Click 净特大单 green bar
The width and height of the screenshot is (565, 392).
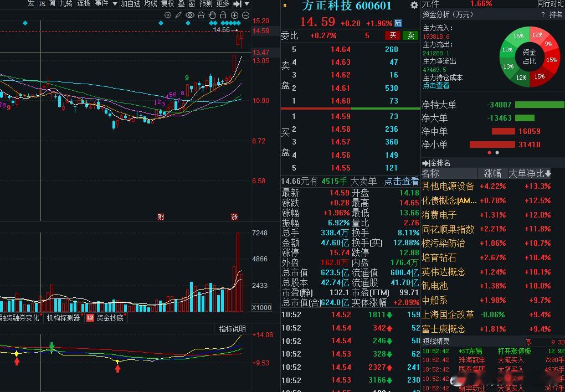(x=540, y=105)
